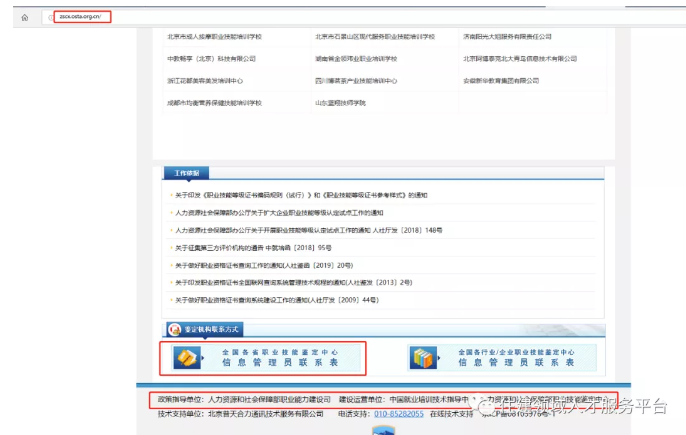The width and height of the screenshot is (686, 435).
Task: Open notice on 职业技能等级证书编码规则（试行）
Action: tap(301, 195)
